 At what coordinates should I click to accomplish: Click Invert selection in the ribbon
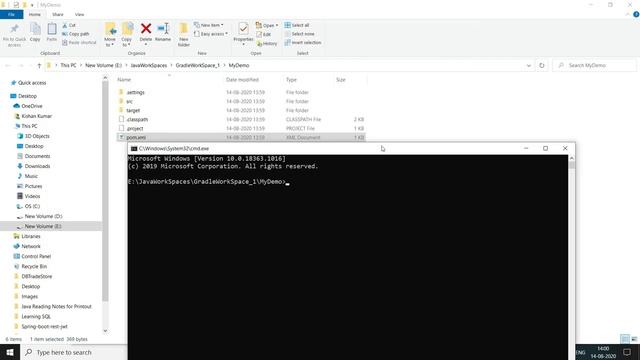click(303, 42)
